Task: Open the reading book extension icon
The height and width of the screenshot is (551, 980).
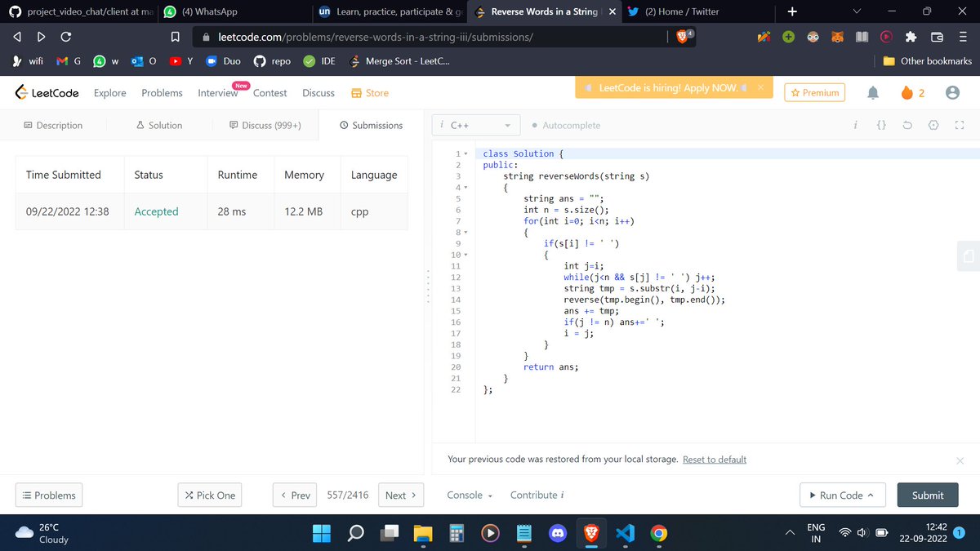Action: click(x=861, y=37)
